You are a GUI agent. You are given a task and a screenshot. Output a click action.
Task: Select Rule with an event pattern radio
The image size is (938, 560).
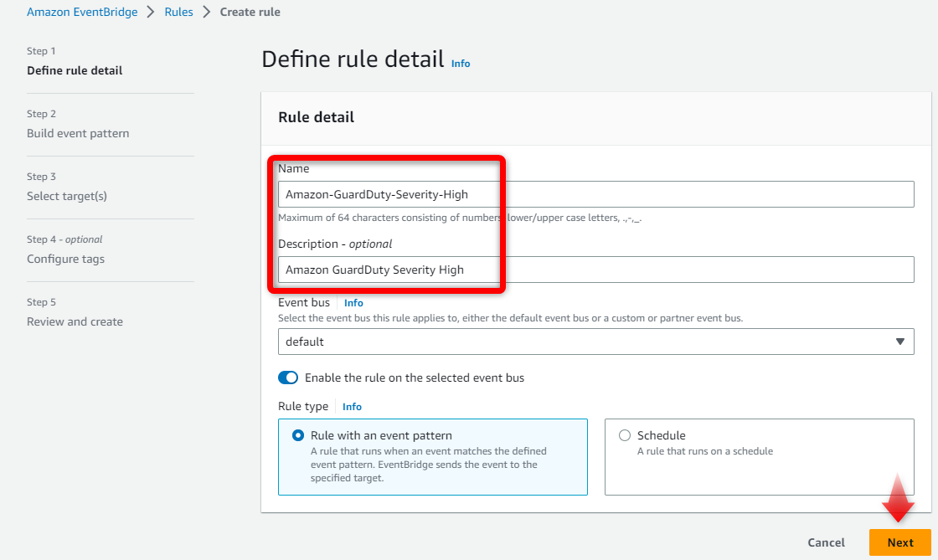coord(298,435)
